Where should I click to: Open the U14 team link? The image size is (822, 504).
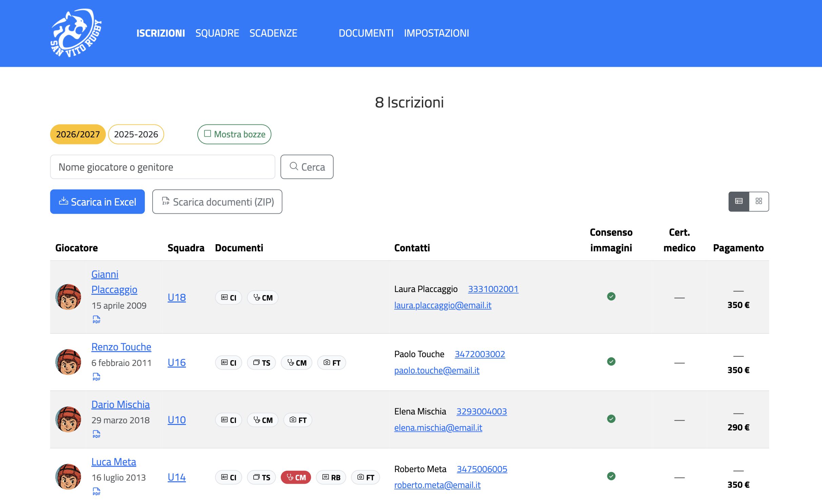coord(177,477)
